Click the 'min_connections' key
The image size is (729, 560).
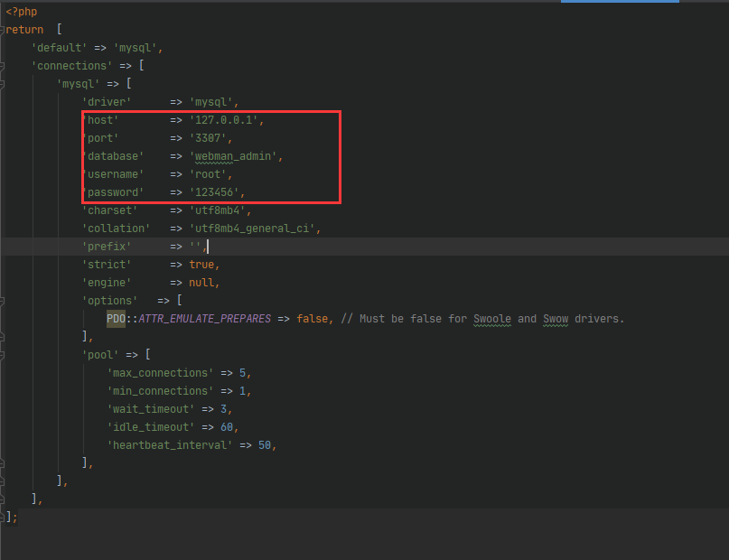[x=161, y=391]
